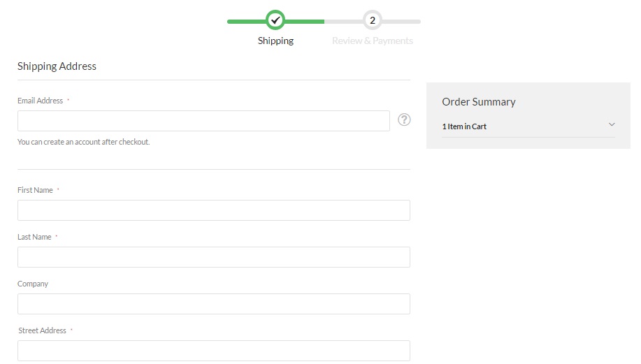
Task: Click the Order Summary heading
Action: (x=479, y=102)
